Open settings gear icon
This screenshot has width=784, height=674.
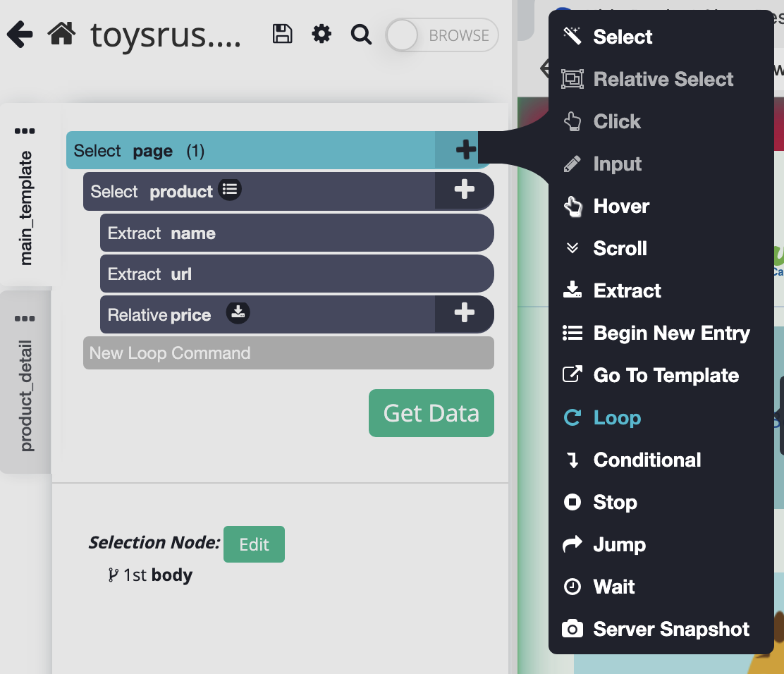click(321, 35)
